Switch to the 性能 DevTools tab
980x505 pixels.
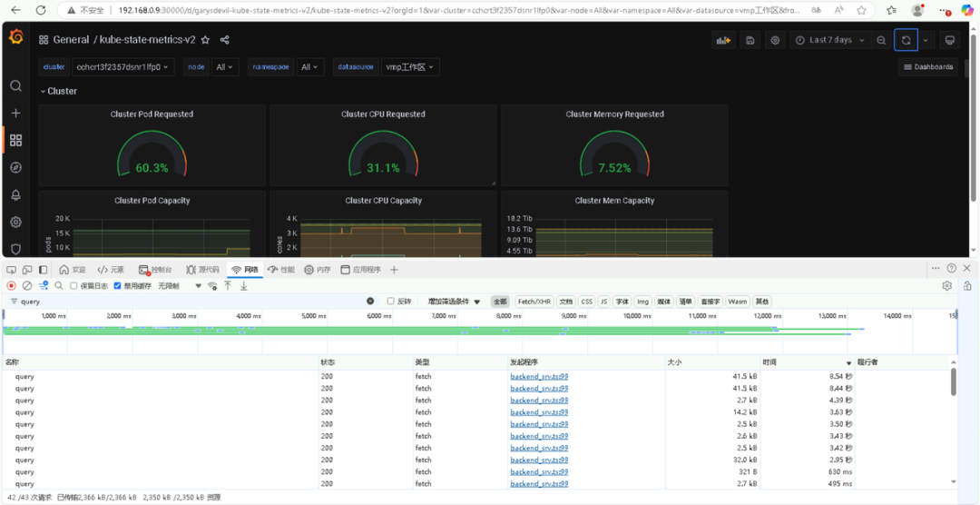click(x=280, y=270)
